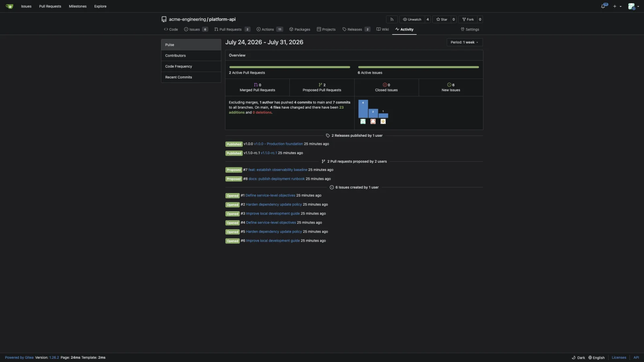The width and height of the screenshot is (644, 362).
Task: Open the user avatar menu
Action: click(x=634, y=6)
